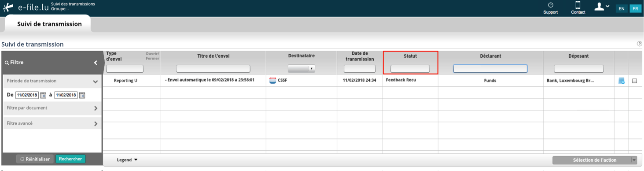The image size is (644, 171).
Task: Open the Sélection de l'action dropdown
Action: point(595,160)
